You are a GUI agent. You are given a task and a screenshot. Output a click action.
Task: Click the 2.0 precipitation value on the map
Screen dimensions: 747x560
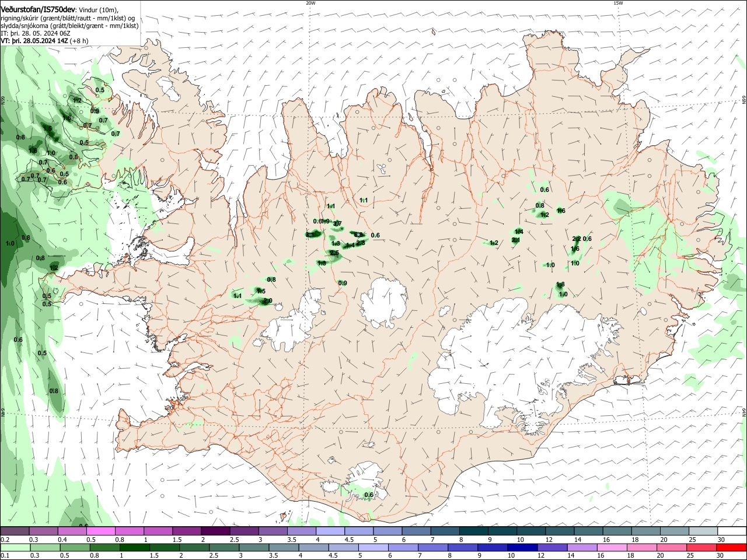(x=268, y=301)
